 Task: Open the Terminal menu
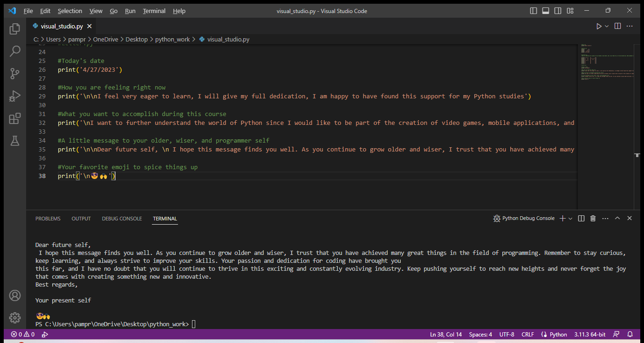tap(154, 11)
